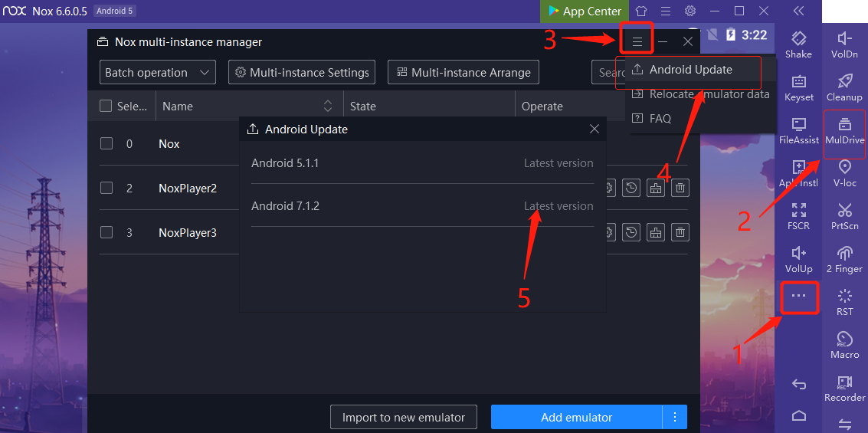Open the skin theme shirt icon

click(x=641, y=11)
